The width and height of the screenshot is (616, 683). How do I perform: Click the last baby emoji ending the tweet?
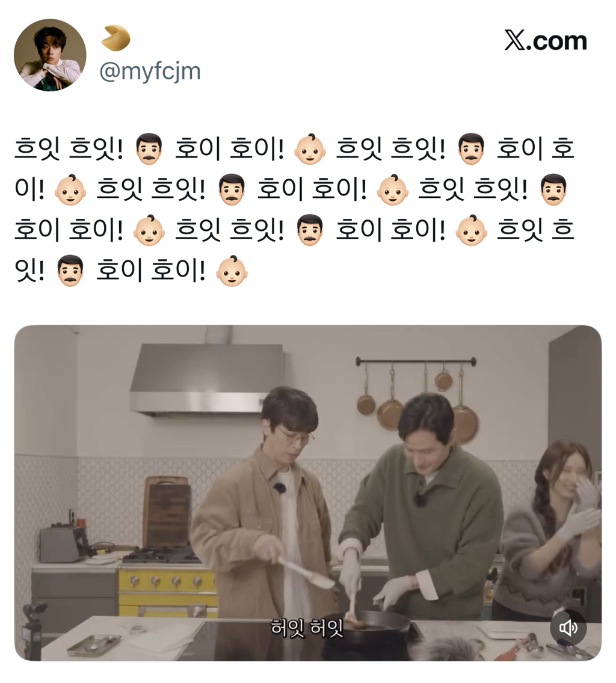(x=232, y=271)
